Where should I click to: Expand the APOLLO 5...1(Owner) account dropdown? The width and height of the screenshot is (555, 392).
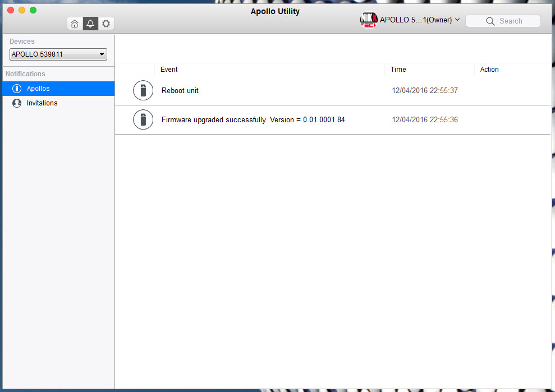(420, 20)
